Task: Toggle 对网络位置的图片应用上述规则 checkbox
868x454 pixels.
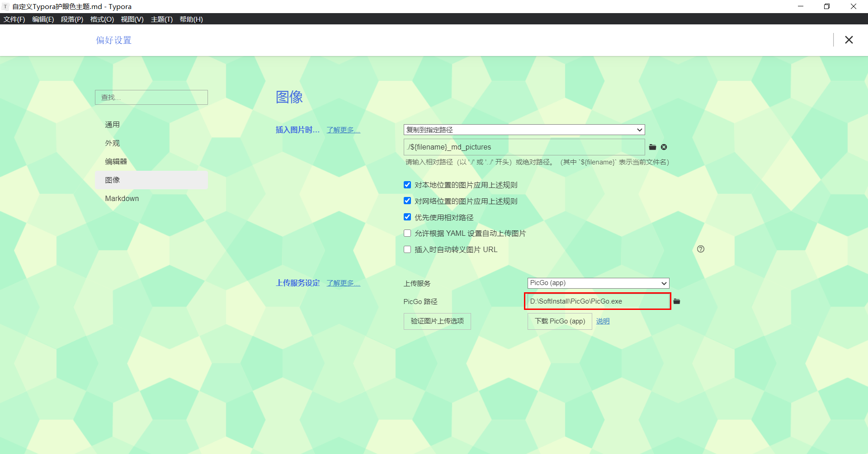Action: point(407,201)
